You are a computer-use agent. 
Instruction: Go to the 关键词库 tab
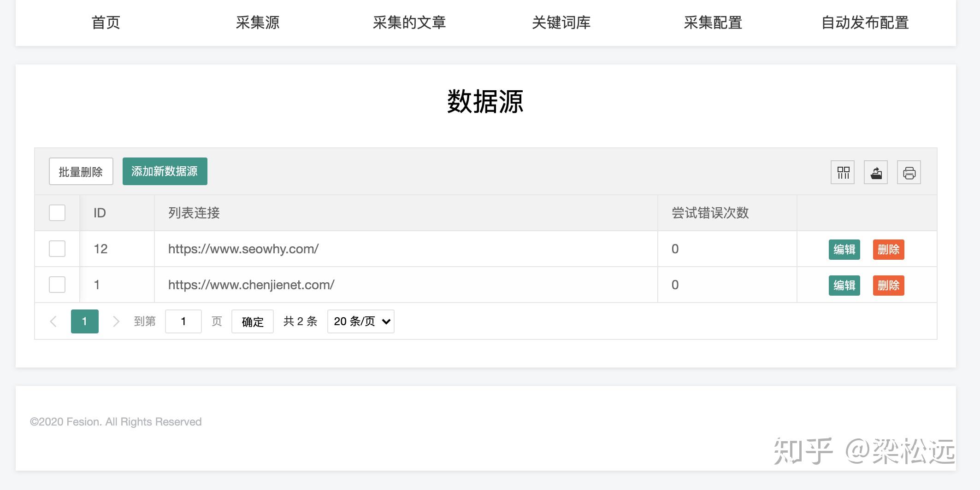(x=561, y=23)
